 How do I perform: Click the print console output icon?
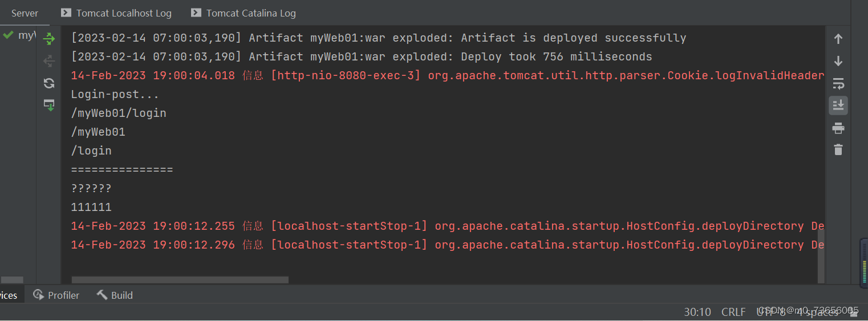pyautogui.click(x=838, y=128)
